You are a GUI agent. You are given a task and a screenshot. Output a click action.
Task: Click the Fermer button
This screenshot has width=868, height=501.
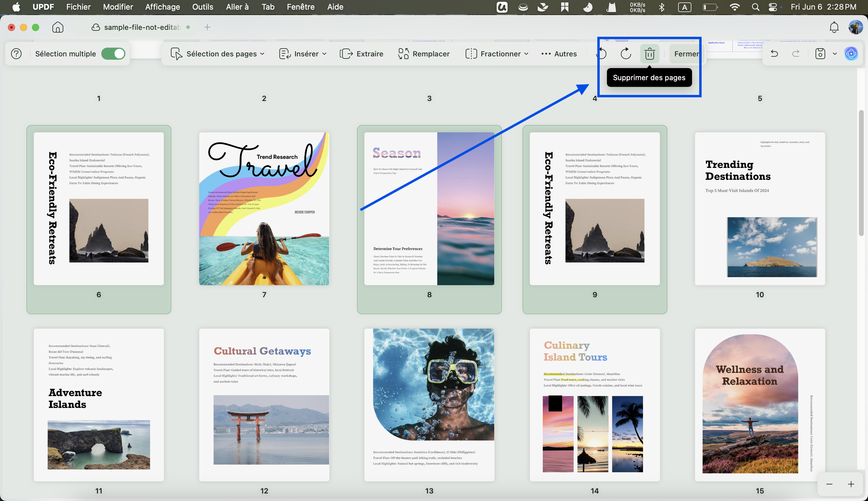[x=686, y=54]
